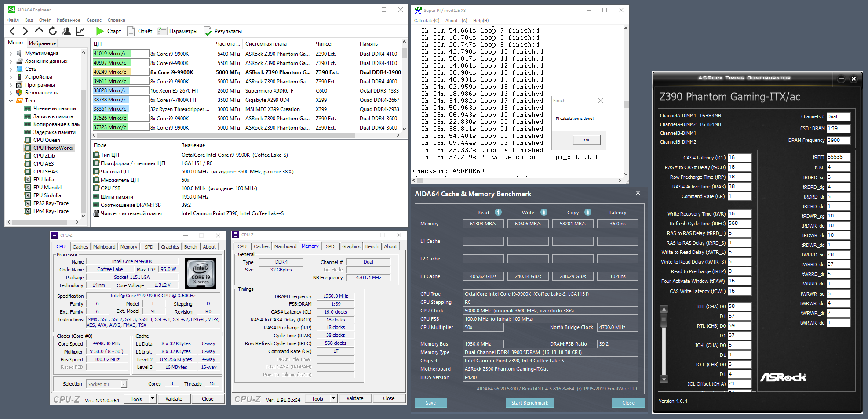The width and height of the screenshot is (868, 419).
Task: Open the Файл menu in AIDA64
Action: point(13,20)
